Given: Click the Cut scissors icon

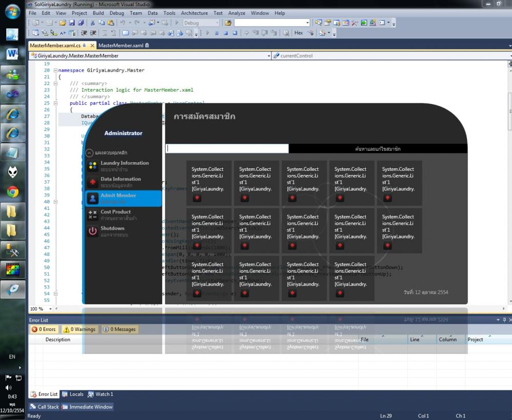Looking at the screenshot, I should pyautogui.click(x=93, y=23).
